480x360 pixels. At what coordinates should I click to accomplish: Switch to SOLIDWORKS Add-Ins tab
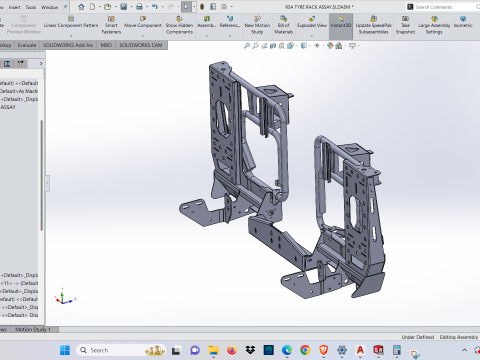click(68, 45)
